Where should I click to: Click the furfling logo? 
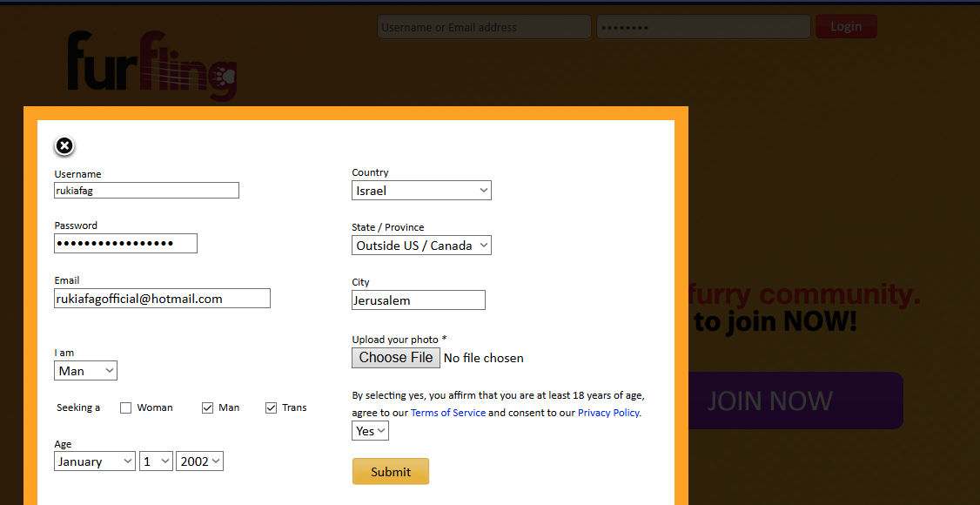[152, 65]
